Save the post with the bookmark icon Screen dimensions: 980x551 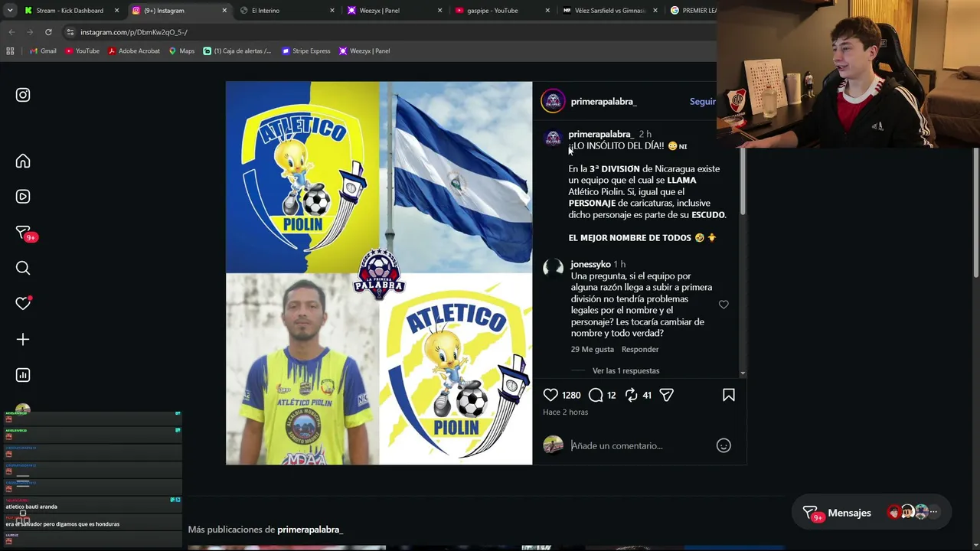click(729, 395)
